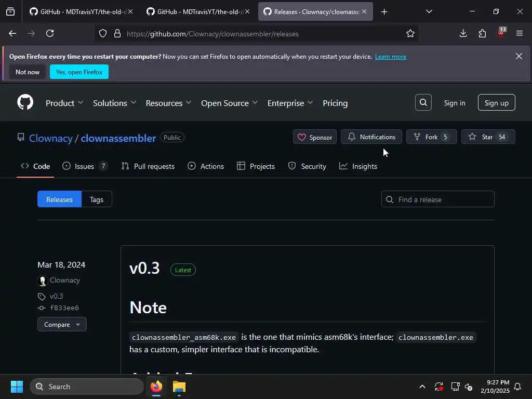Open the Firefox hamburger application menu
Screen dimensions: 532x399
(520, 33)
